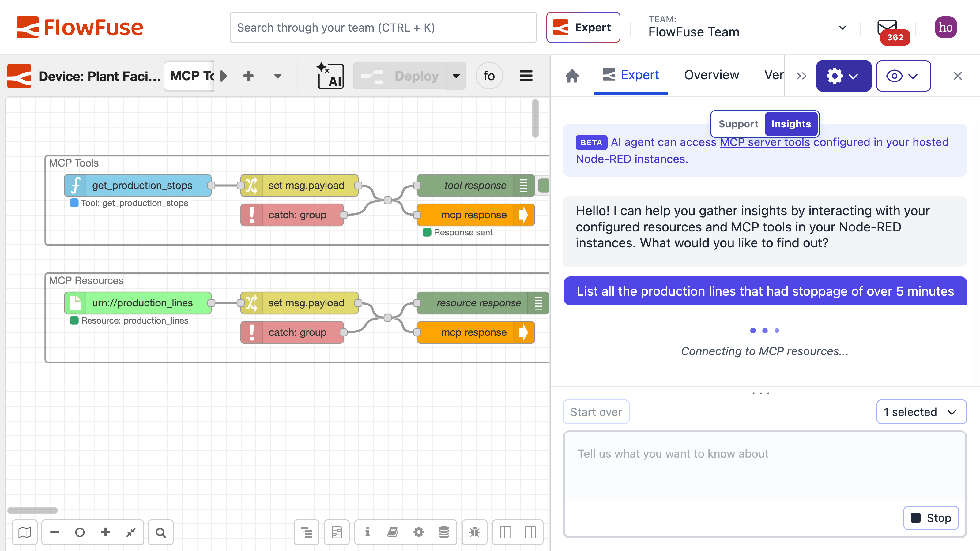Switch to the Ver tab
This screenshot has width=980, height=551.
pyautogui.click(x=774, y=75)
